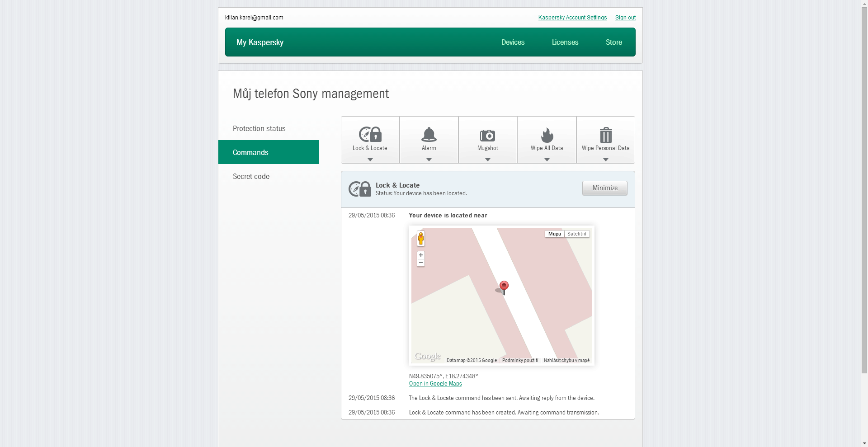Click 'Status: Your device has been located.' text

(x=421, y=193)
